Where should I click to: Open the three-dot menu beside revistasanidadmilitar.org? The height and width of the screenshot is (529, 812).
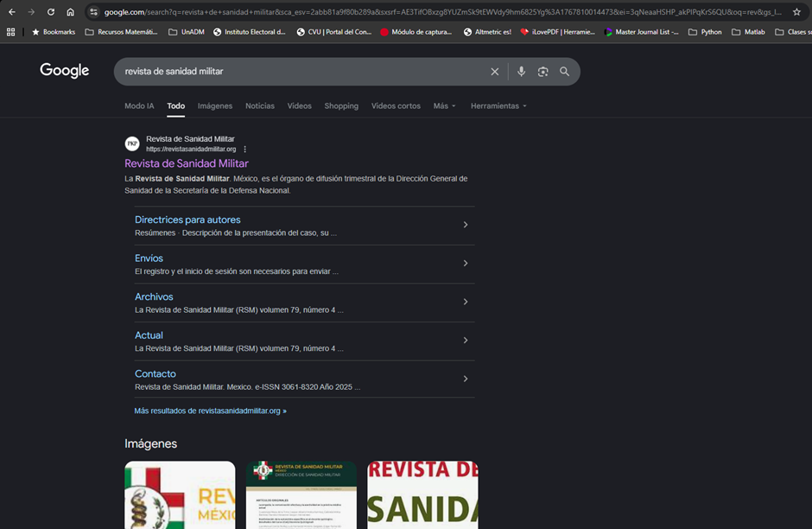(245, 150)
